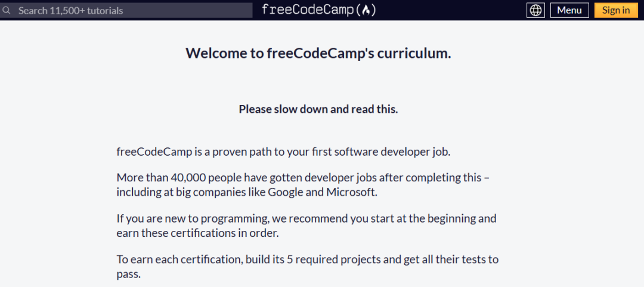Click the word pass ending the last paragraph
The height and width of the screenshot is (287, 644).
(x=129, y=274)
